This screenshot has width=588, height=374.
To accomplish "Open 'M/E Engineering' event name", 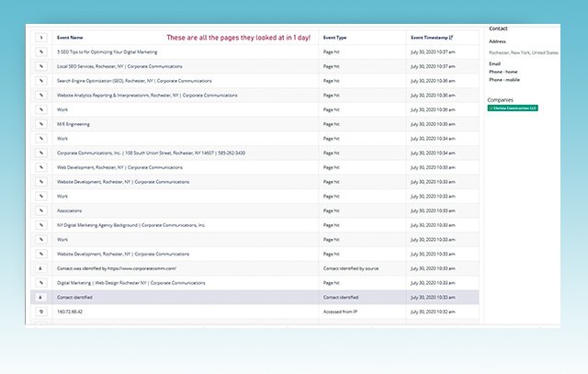I will (x=73, y=124).
